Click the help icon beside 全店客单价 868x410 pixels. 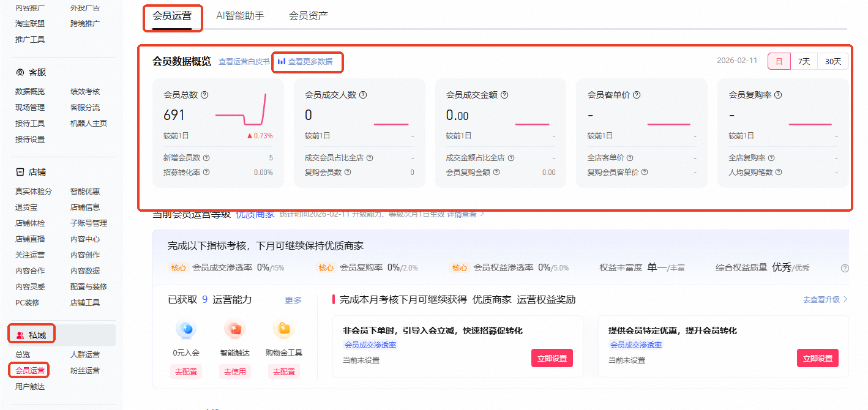click(x=630, y=158)
